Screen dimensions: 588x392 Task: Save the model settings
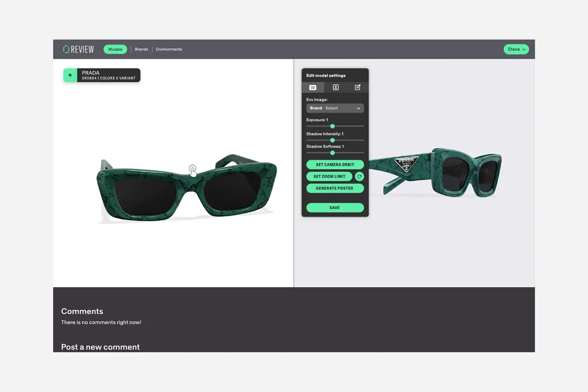click(335, 208)
